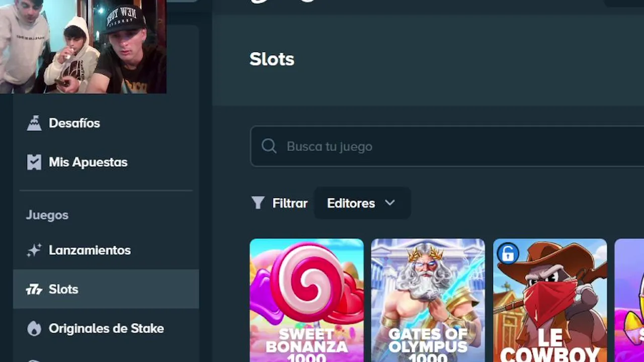Focus the Busca tu juego search field
The height and width of the screenshot is (362, 644).
click(x=447, y=146)
